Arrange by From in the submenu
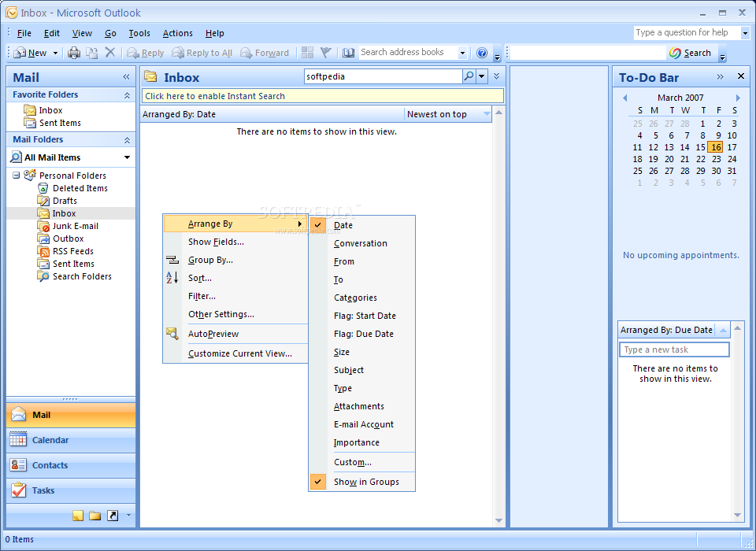The width and height of the screenshot is (756, 551). [x=361, y=261]
